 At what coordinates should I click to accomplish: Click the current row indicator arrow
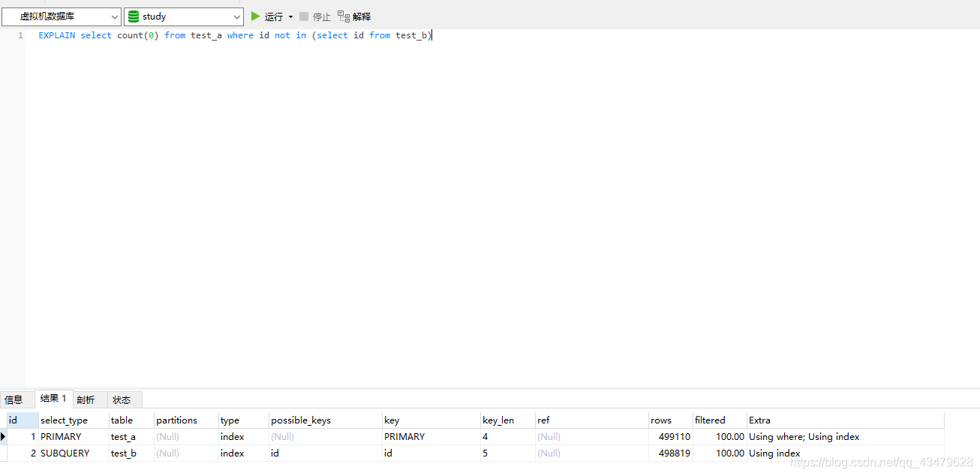tap(3, 436)
